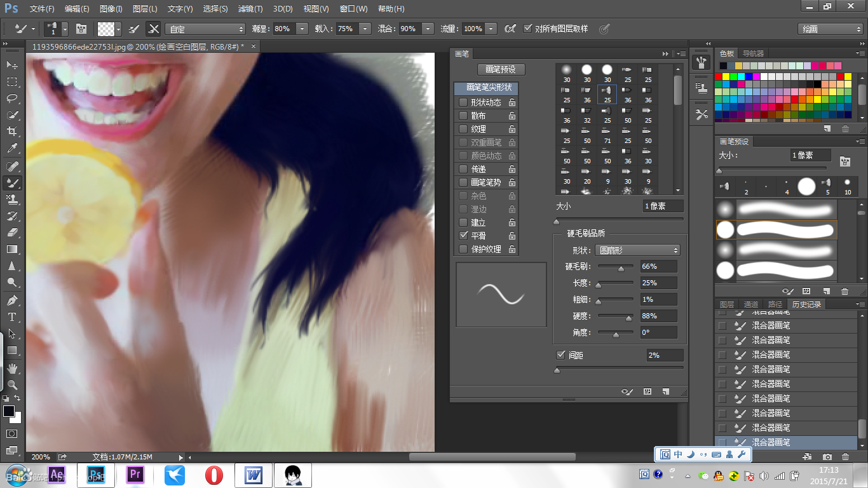Open After Effects from the taskbar
The width and height of the screenshot is (868, 488).
tap(57, 475)
